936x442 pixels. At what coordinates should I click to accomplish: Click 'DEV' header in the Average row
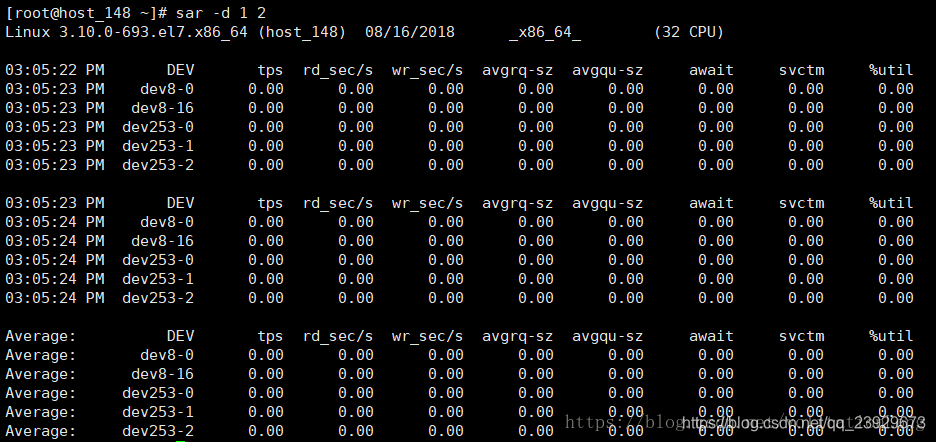tap(181, 336)
